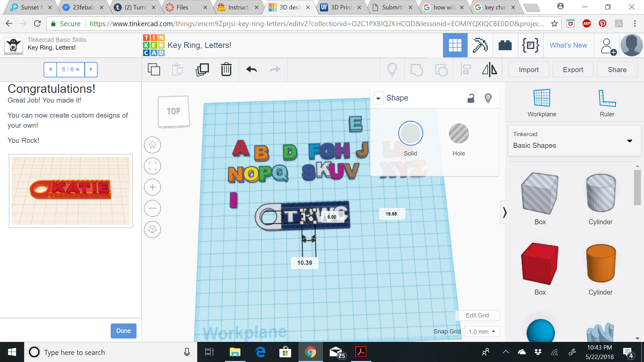This screenshot has width=644, height=362.
Task: Select the Workplane tool
Action: (x=542, y=103)
